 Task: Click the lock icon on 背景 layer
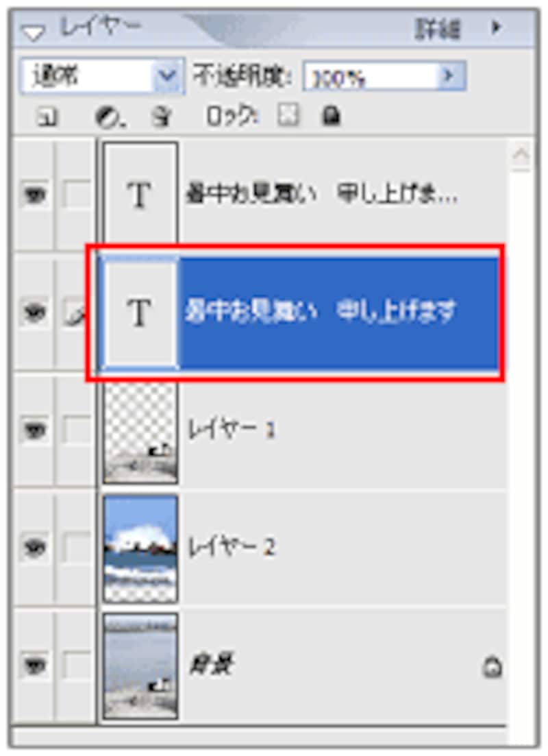(492, 668)
